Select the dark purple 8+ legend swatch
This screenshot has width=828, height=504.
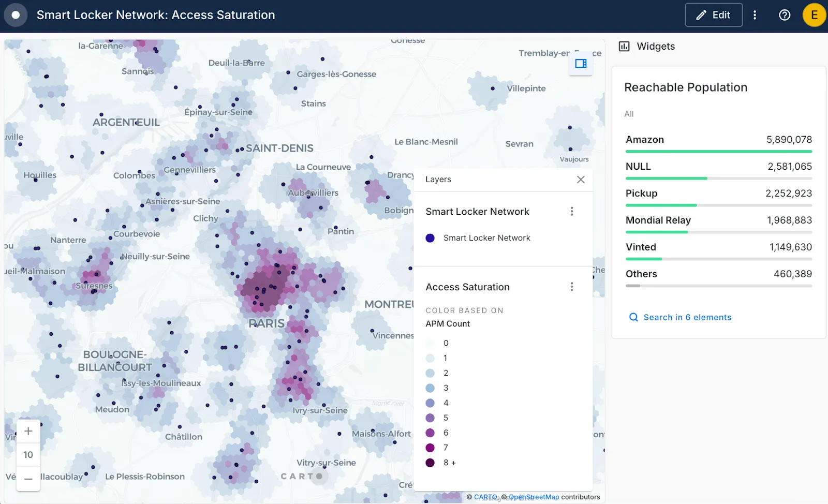click(430, 463)
